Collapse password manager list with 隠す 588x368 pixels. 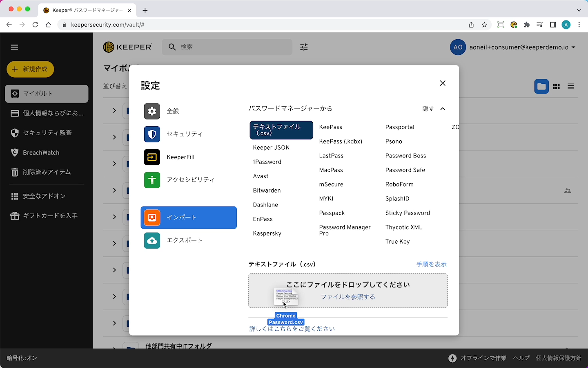point(433,109)
